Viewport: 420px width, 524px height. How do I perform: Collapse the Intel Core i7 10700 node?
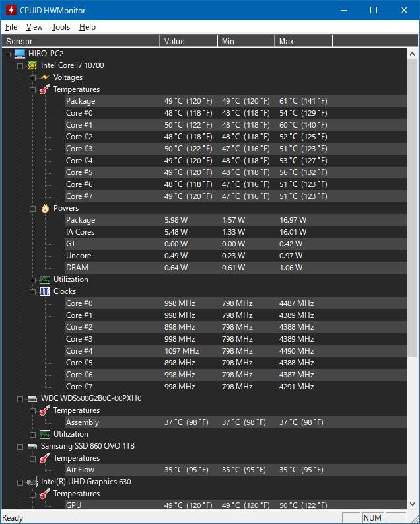[20, 66]
